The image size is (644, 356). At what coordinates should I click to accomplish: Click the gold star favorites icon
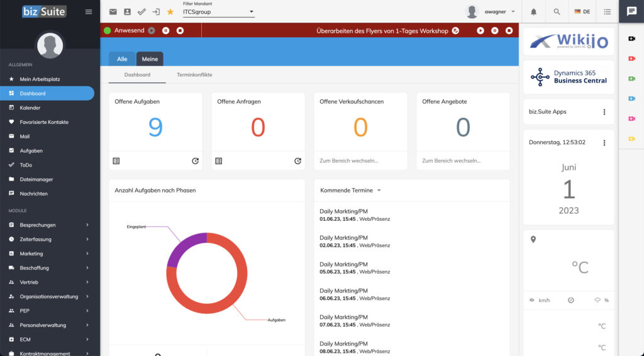click(x=170, y=12)
